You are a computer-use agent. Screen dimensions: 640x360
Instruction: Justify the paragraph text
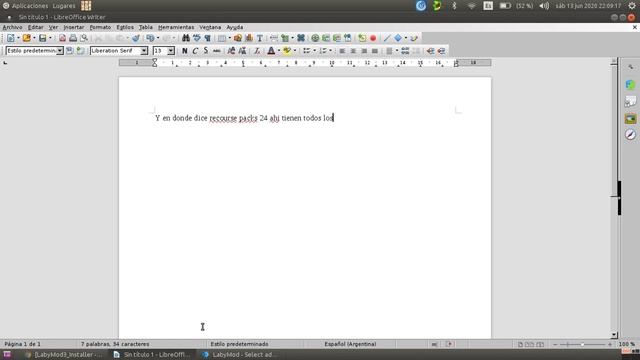(x=375, y=51)
